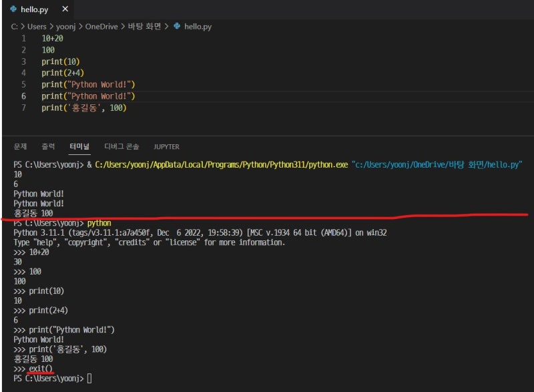The width and height of the screenshot is (534, 392).
Task: Close the hello.py tab
Action: (x=65, y=9)
